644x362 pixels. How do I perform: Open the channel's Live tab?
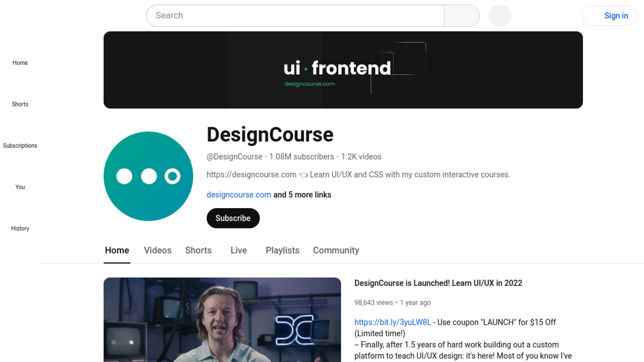(x=238, y=250)
